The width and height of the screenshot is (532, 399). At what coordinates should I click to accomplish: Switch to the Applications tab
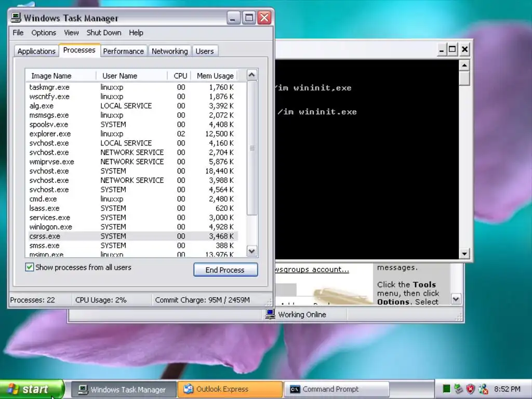pos(36,51)
